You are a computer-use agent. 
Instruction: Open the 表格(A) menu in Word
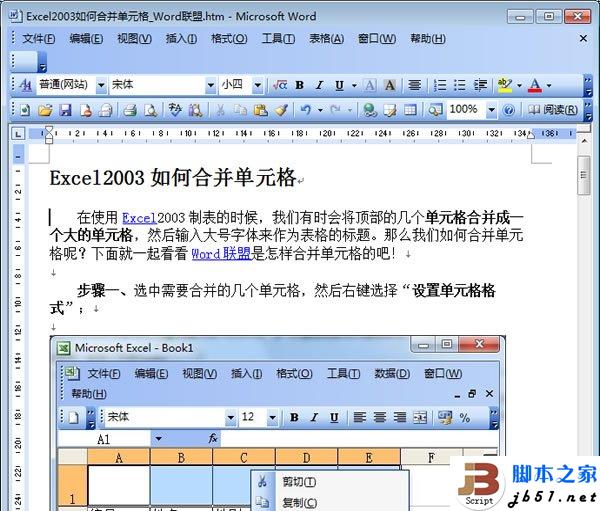(x=326, y=39)
